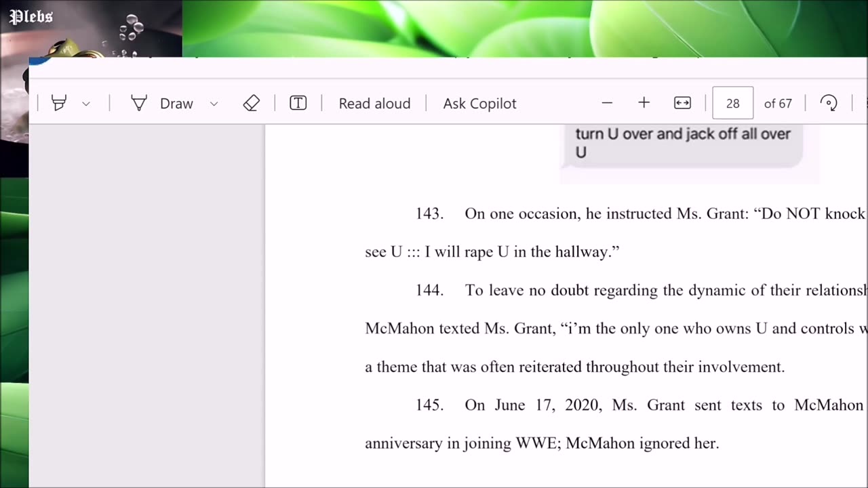Select the 'of 67' page count text

tap(778, 104)
